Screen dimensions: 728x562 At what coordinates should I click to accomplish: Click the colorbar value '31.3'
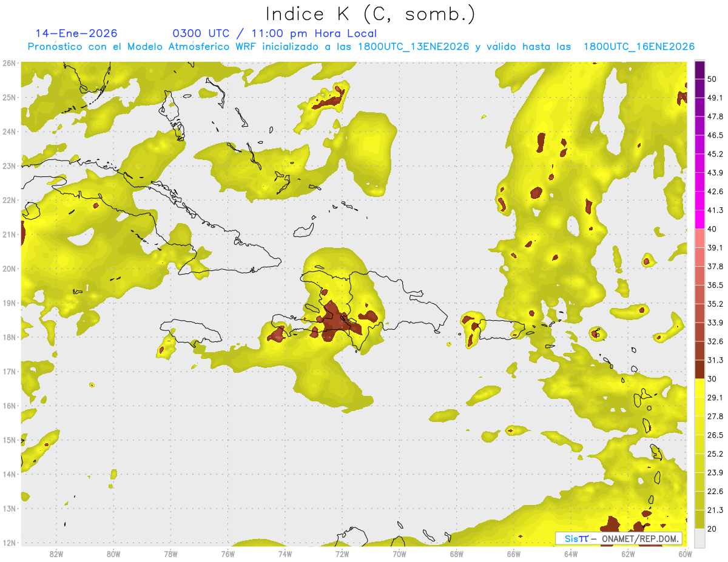715,360
